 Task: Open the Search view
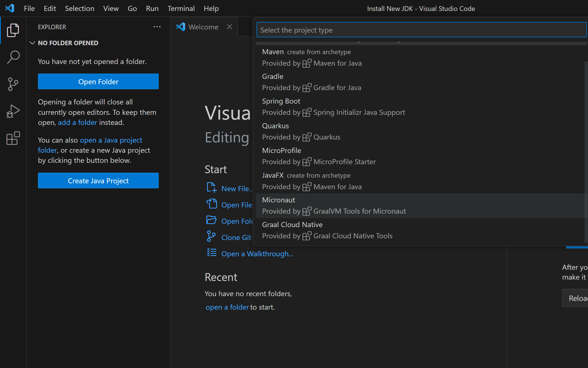coord(13,57)
